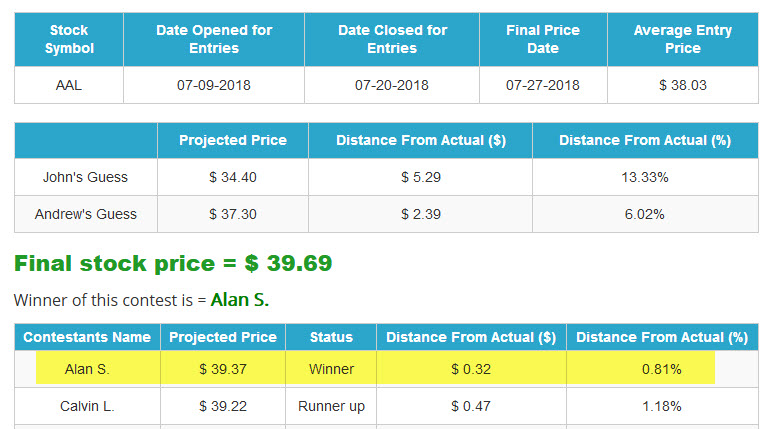Viewport: 767px width, 429px height.
Task: Click the Final Price Date header
Action: (x=543, y=39)
